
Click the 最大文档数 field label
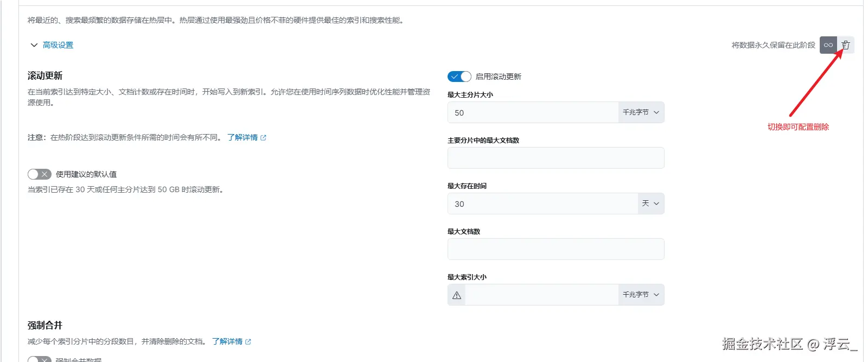point(464,231)
